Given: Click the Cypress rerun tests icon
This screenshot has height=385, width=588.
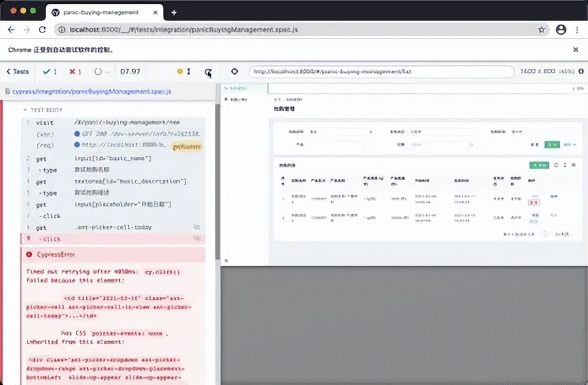Looking at the screenshot, I should (x=208, y=72).
